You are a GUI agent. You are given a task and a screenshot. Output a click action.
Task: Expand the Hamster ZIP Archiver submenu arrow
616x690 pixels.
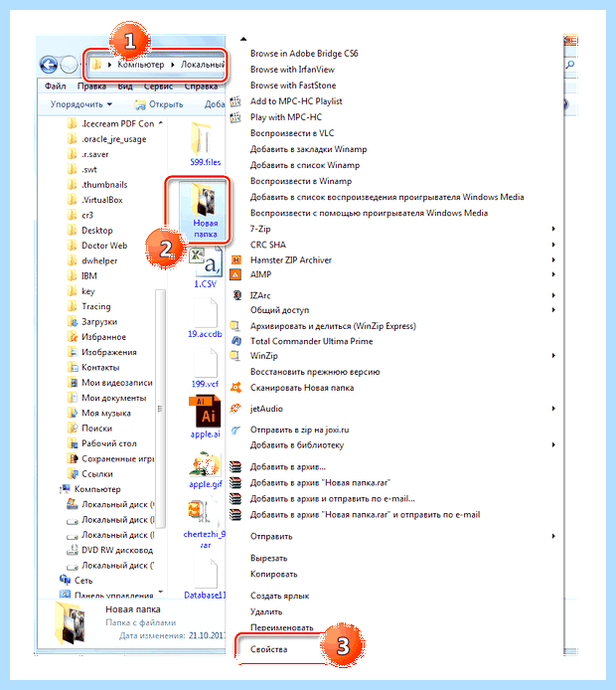coord(553,260)
